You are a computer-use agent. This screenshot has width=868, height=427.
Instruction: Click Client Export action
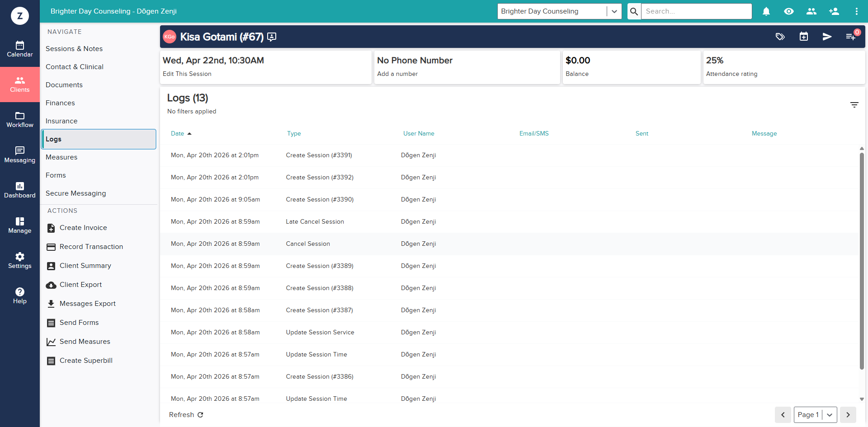coord(74,285)
